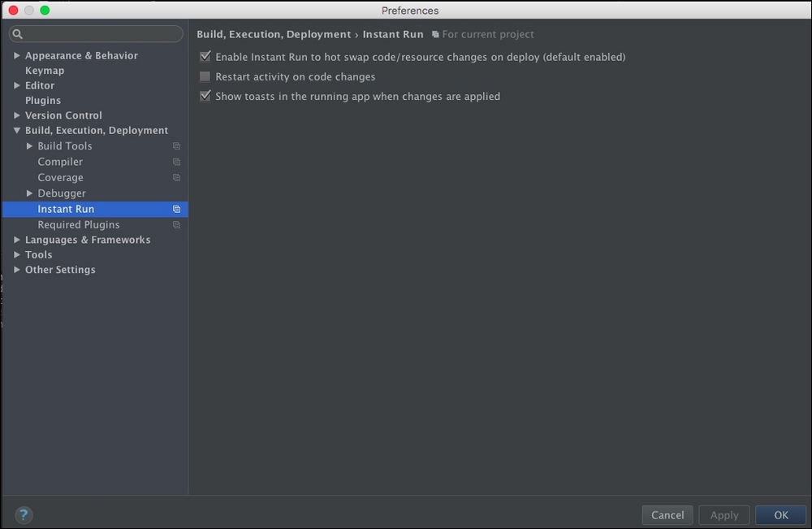Click the search magnifier icon in sidebar
The height and width of the screenshot is (529, 812).
18,34
